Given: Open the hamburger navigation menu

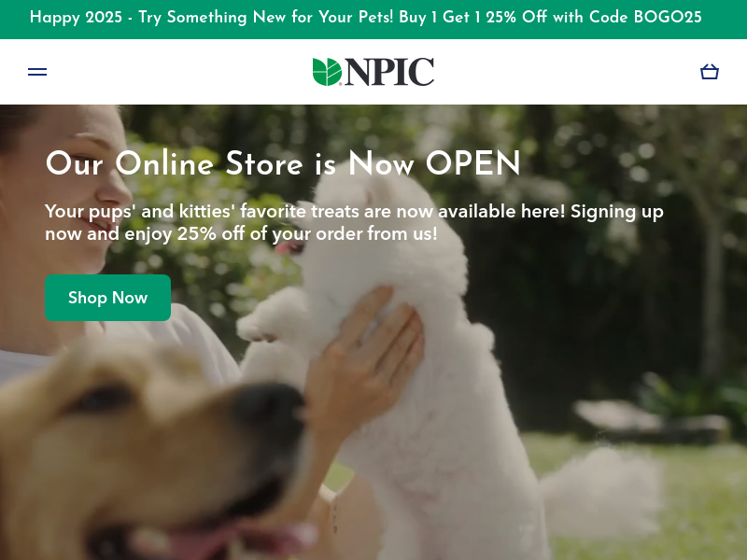Looking at the screenshot, I should click(x=37, y=72).
